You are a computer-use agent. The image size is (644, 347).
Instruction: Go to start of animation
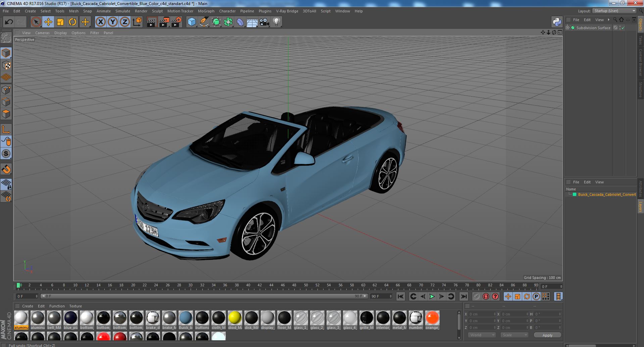(x=400, y=296)
